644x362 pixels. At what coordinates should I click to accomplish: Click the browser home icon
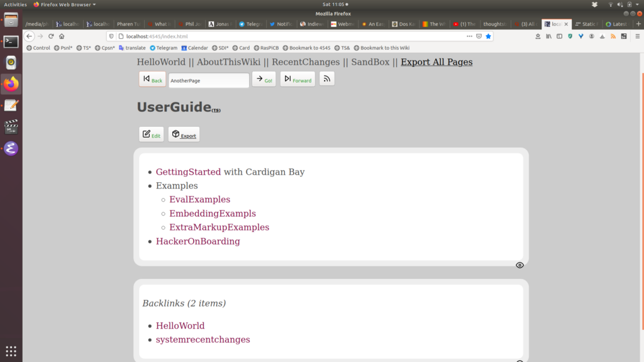[x=62, y=36]
